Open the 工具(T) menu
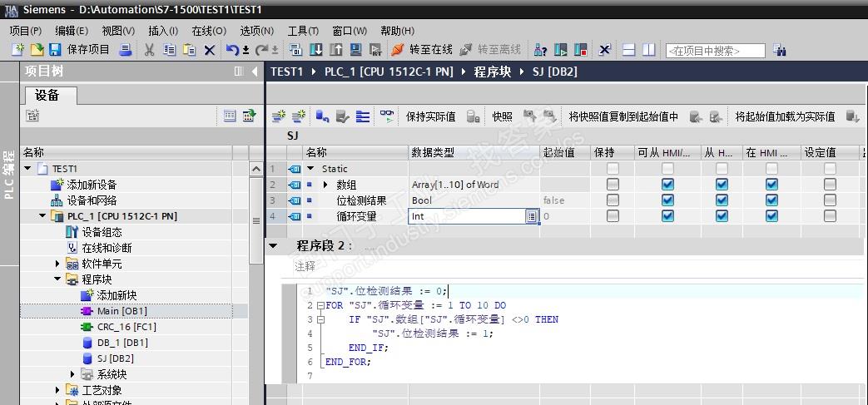Image resolution: width=868 pixels, height=405 pixels. click(303, 31)
